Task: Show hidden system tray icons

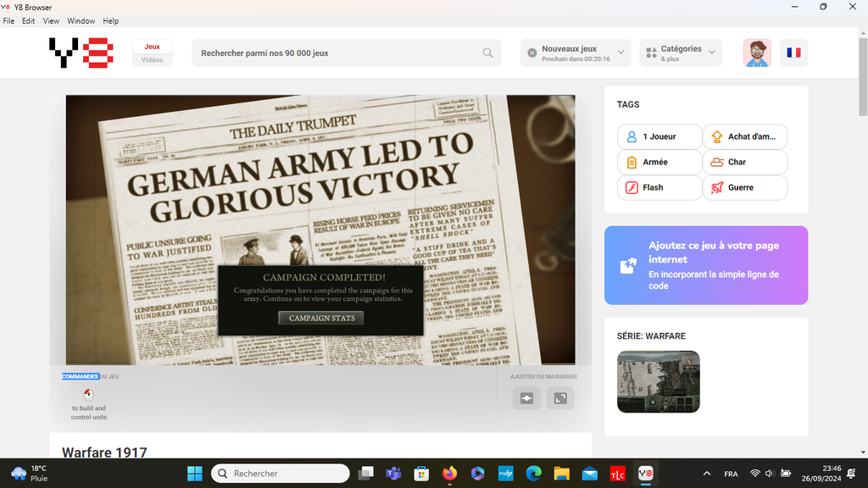Action: coord(707,474)
